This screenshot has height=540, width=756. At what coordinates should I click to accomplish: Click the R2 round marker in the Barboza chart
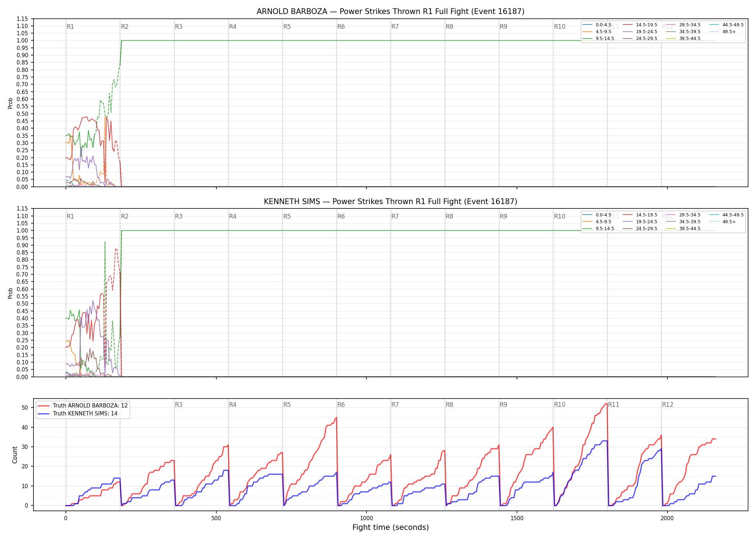coord(125,27)
